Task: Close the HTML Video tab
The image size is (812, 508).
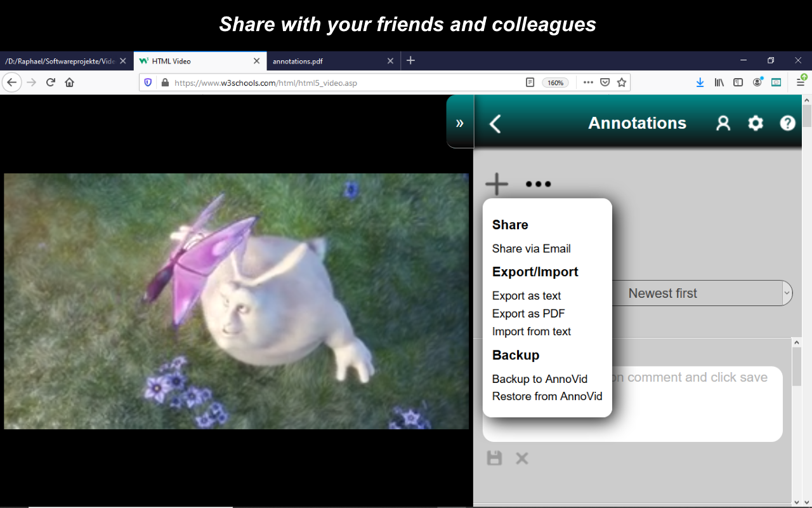Action: (256, 61)
